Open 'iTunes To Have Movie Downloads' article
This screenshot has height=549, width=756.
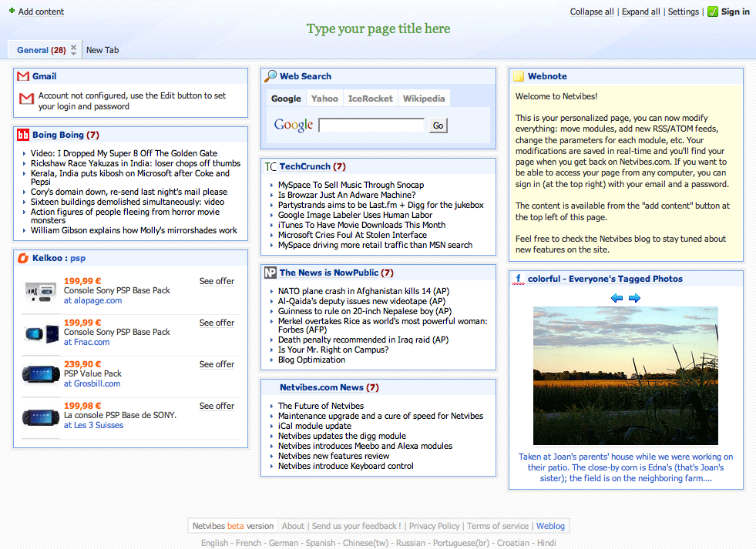(361, 225)
